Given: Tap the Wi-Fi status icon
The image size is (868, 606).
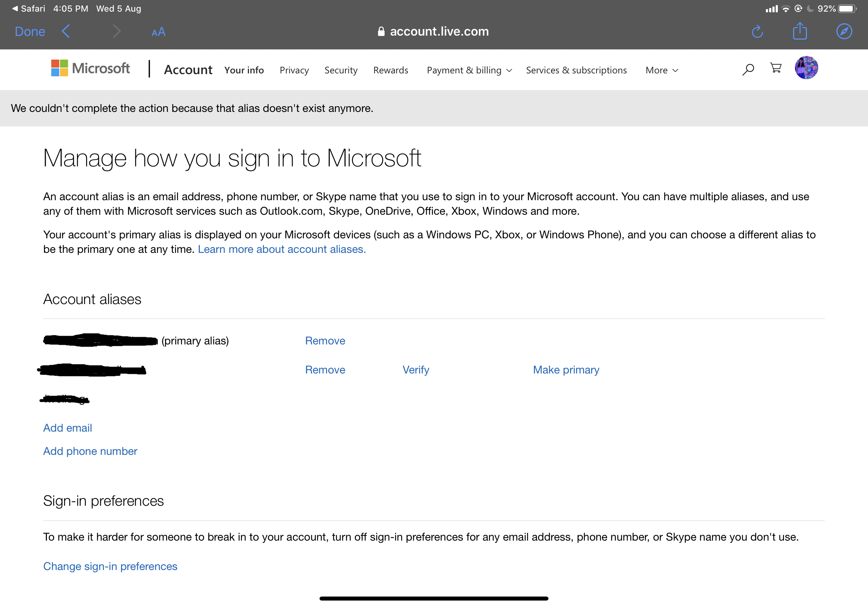Looking at the screenshot, I should tap(785, 9).
